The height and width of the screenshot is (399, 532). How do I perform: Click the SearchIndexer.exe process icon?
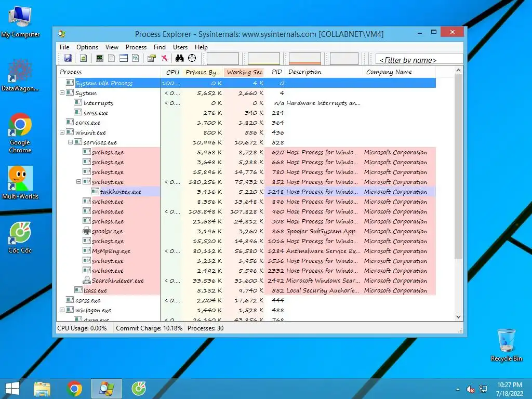87,280
